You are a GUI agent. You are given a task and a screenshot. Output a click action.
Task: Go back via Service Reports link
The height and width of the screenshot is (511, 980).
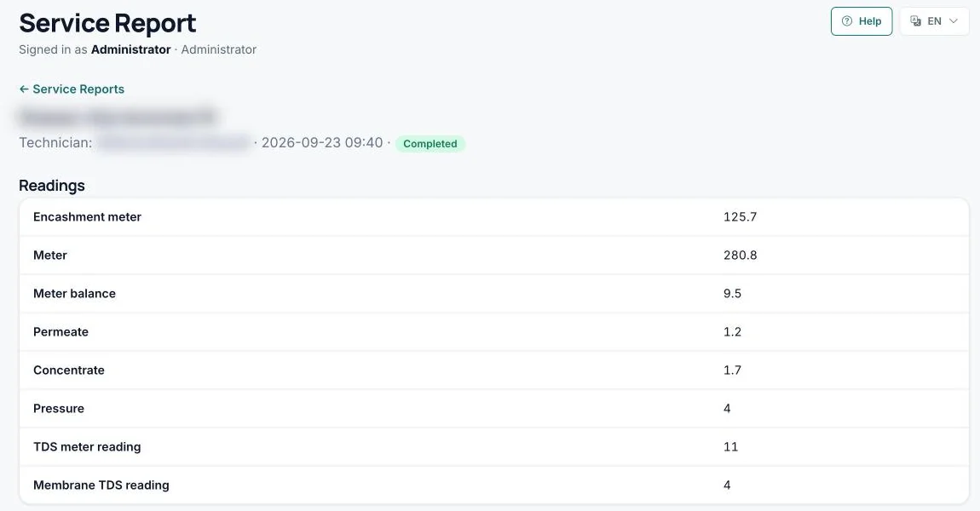coord(72,89)
